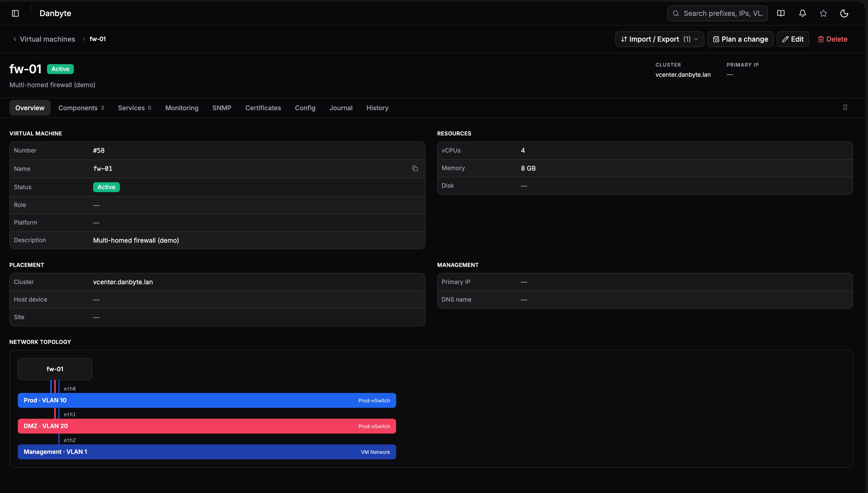Click Prod-vSwitch on the Prod bar
The height and width of the screenshot is (493, 868).
pyautogui.click(x=374, y=401)
